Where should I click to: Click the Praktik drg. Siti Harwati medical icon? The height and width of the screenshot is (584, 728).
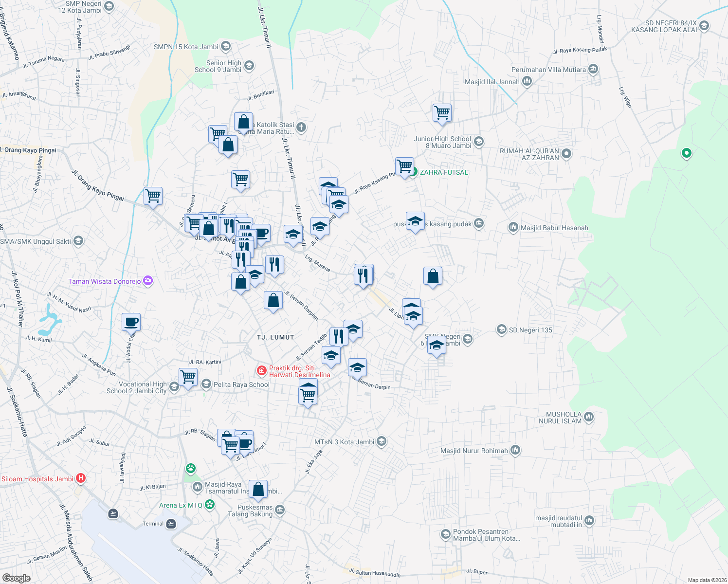tap(261, 370)
